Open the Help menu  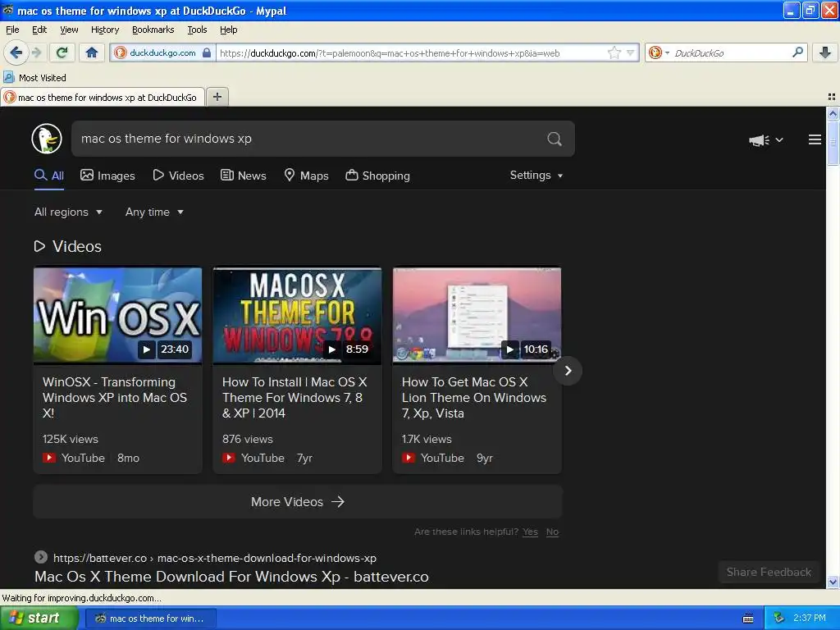click(x=229, y=30)
